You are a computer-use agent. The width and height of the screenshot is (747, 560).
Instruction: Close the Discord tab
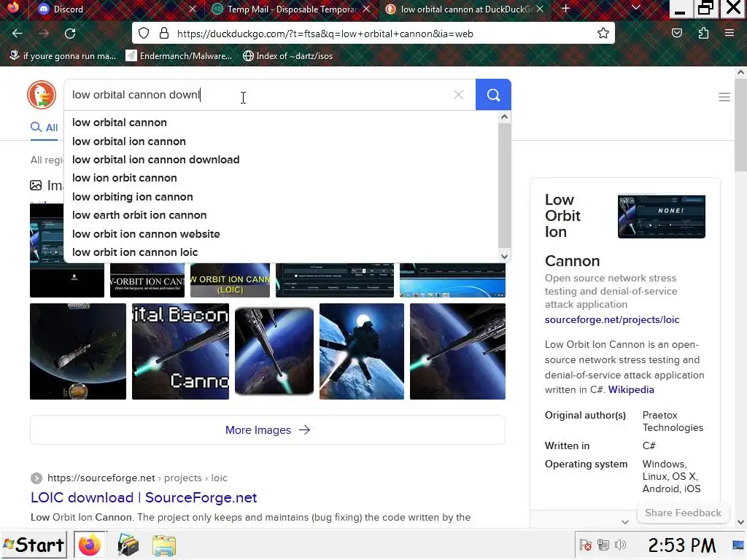[193, 9]
